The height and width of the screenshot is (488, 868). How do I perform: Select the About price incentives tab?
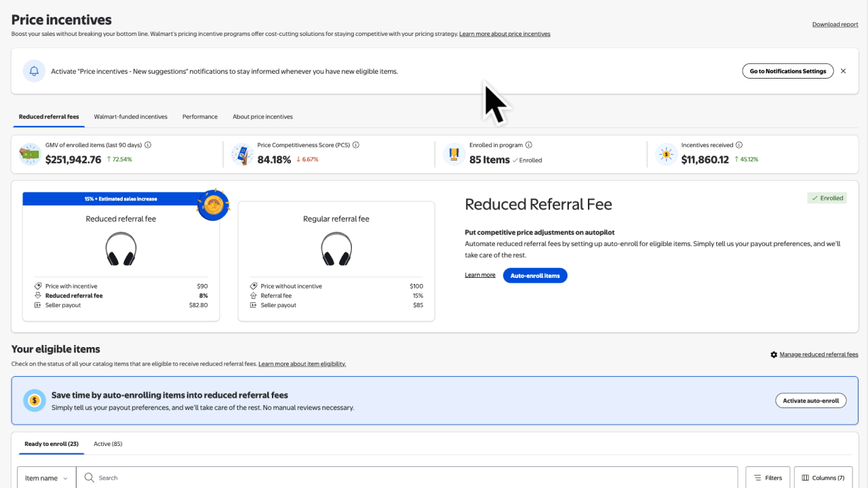[x=262, y=117]
